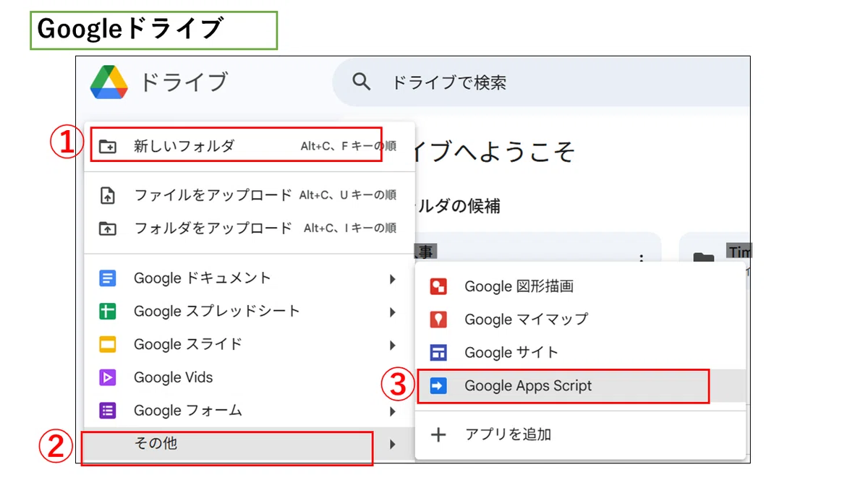Click the ドライブ product name text
The height and width of the screenshot is (488, 868).
pyautogui.click(x=183, y=82)
